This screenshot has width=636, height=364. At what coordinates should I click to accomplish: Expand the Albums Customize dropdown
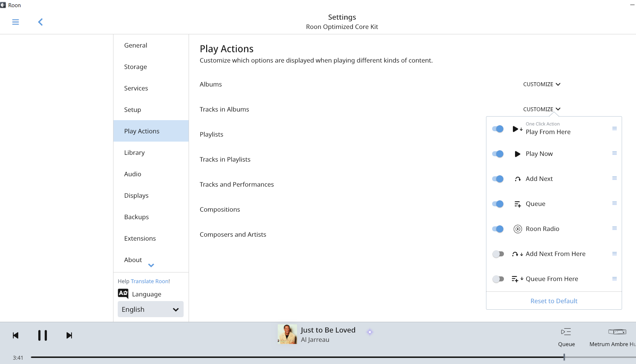(542, 84)
